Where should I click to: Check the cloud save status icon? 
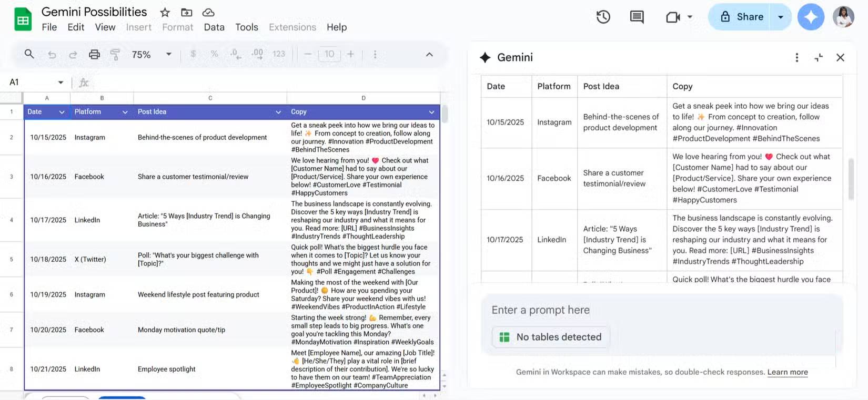tap(208, 12)
